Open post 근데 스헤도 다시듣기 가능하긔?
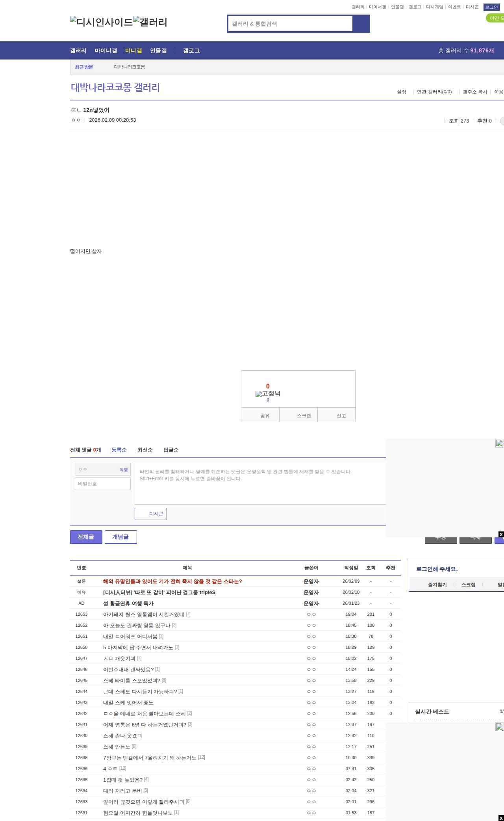 coord(140,691)
